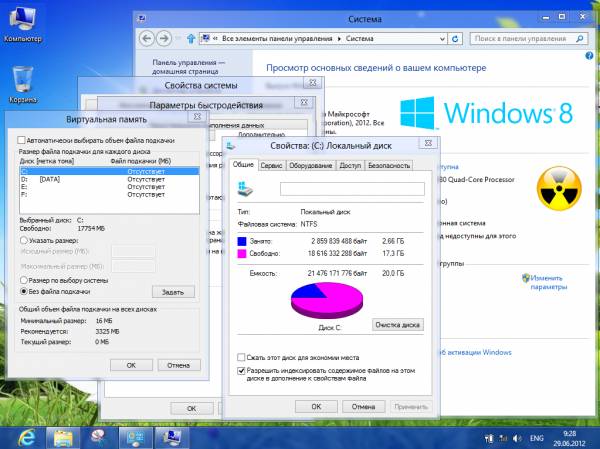Click the search magnifier in control panel

point(579,39)
